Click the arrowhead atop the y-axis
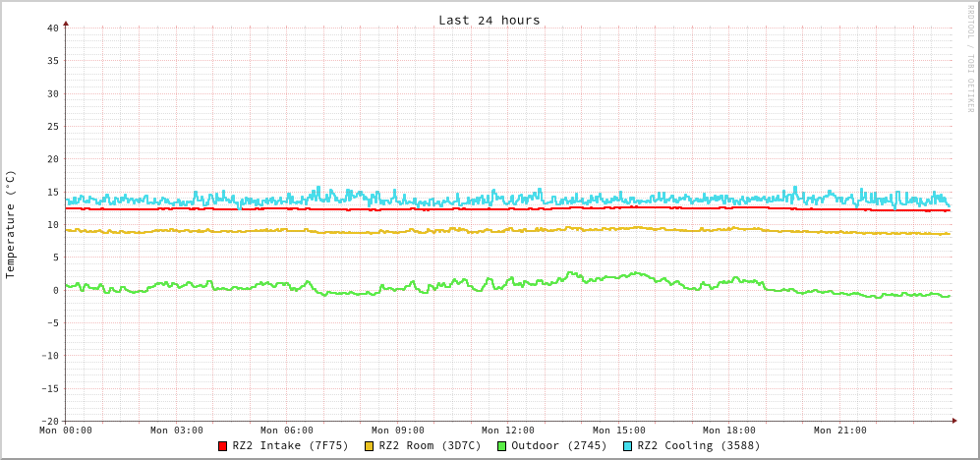 (x=66, y=23)
